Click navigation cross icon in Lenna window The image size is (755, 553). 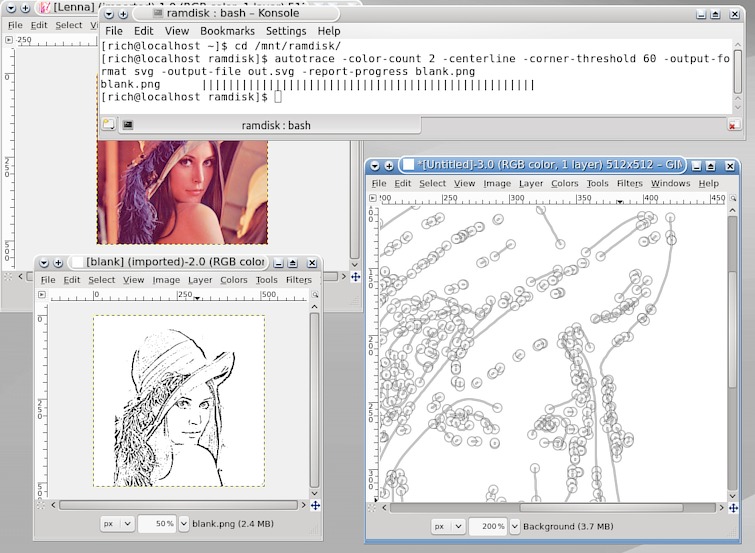tap(355, 276)
